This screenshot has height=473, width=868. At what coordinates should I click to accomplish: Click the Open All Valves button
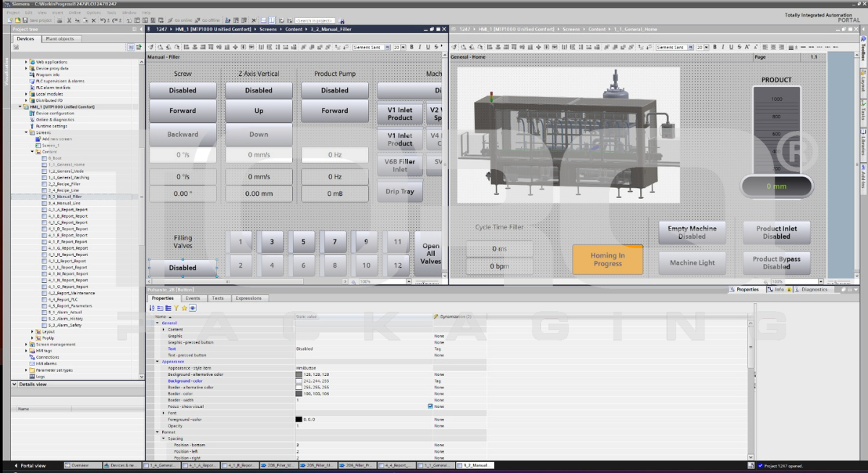pyautogui.click(x=430, y=253)
